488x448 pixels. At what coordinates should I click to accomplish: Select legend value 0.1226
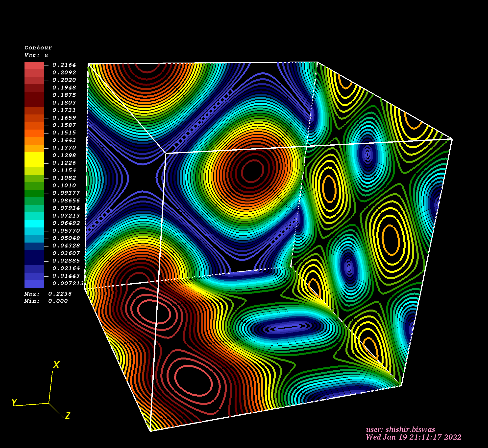pos(64,163)
